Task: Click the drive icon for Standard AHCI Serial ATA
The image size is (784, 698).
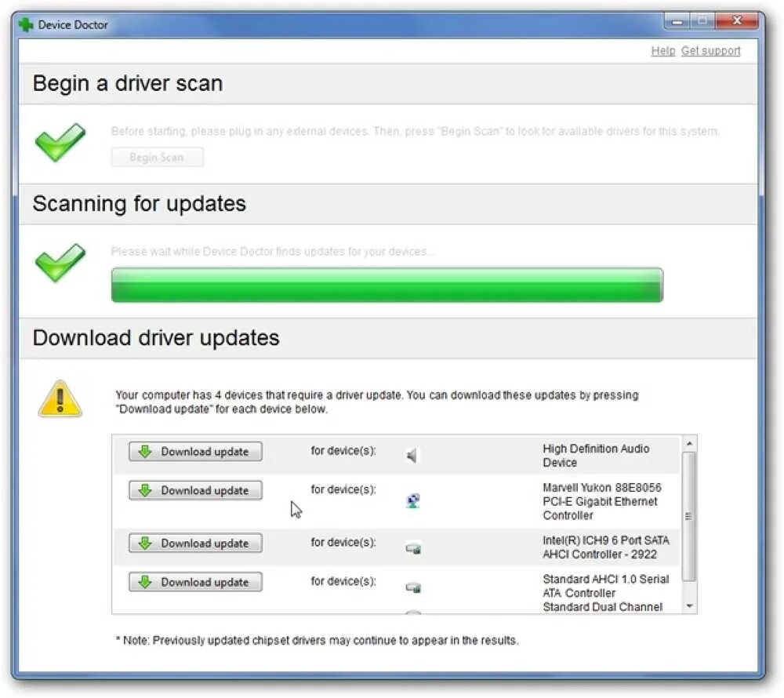Action: (x=413, y=587)
